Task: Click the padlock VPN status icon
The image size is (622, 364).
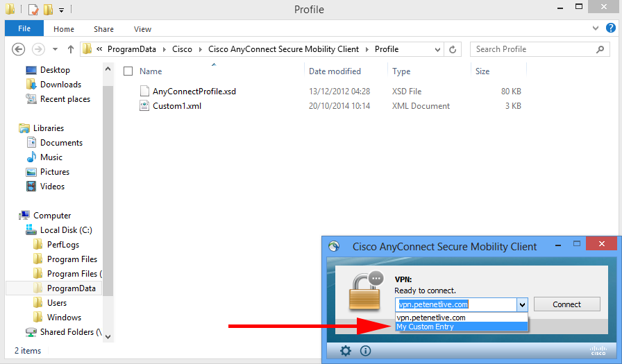Action: click(366, 291)
